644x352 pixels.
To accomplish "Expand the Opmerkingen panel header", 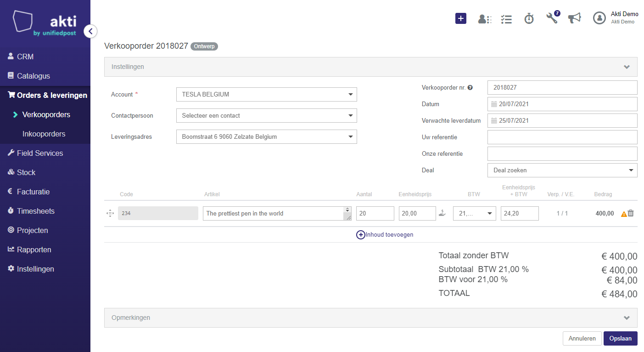I will click(x=371, y=318).
